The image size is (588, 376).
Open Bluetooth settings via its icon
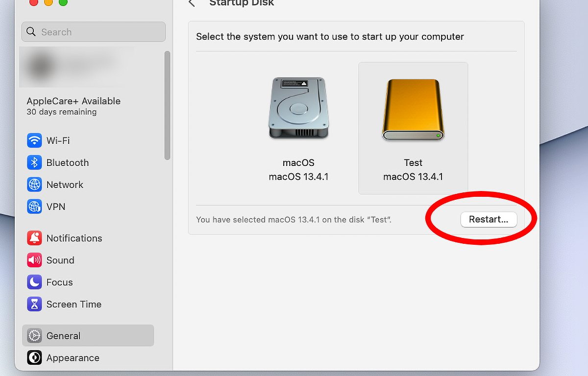[34, 163]
